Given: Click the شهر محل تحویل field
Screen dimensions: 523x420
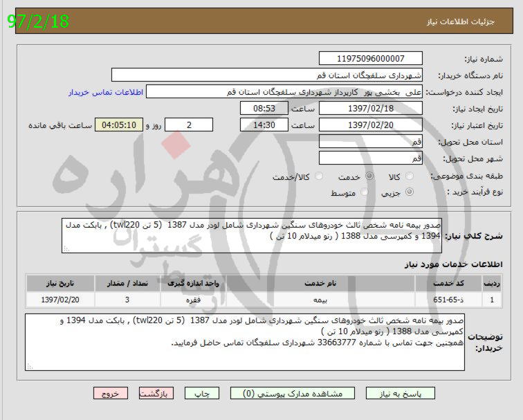Looking at the screenshot, I should tap(371, 158).
